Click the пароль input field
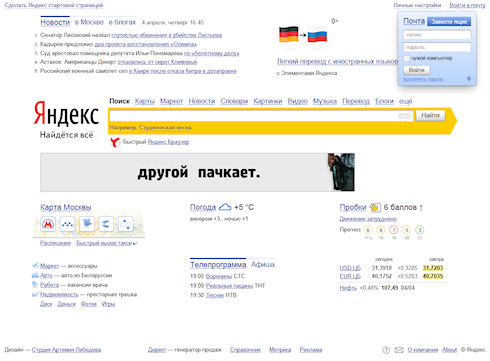This screenshot has height=361, width=490. pos(437,47)
